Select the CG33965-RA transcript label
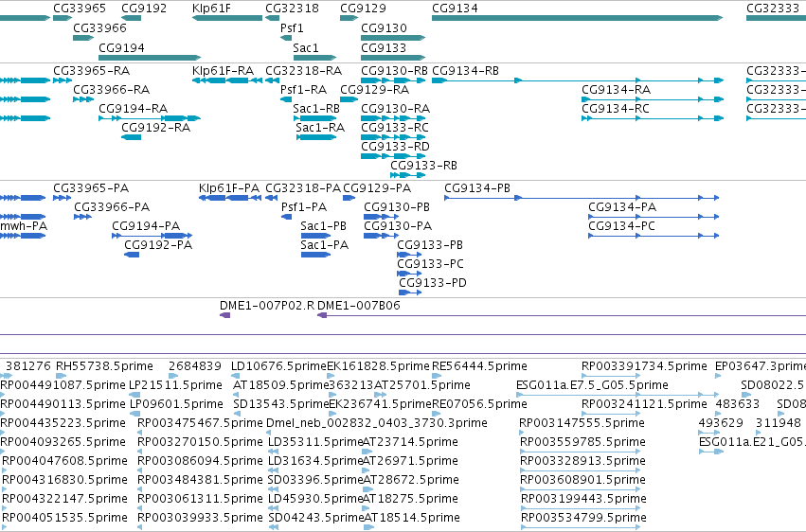Image resolution: width=806 pixels, height=532 pixels. (92, 70)
